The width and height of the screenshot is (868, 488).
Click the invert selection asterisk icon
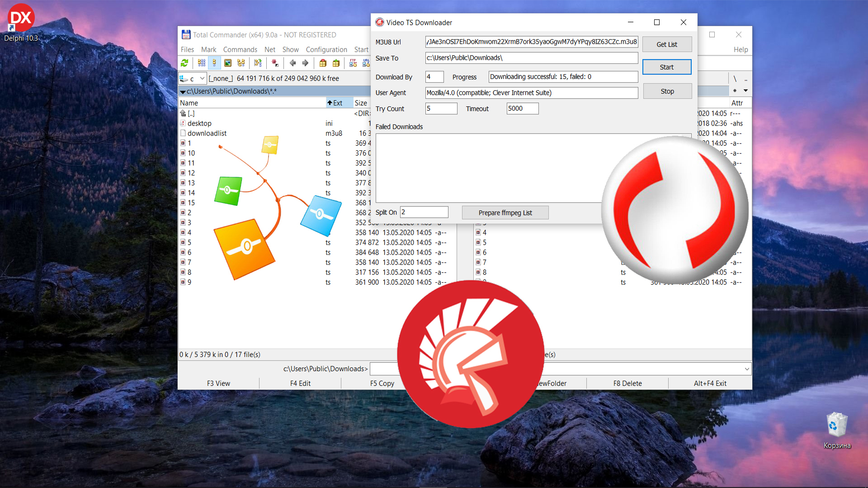tap(275, 63)
